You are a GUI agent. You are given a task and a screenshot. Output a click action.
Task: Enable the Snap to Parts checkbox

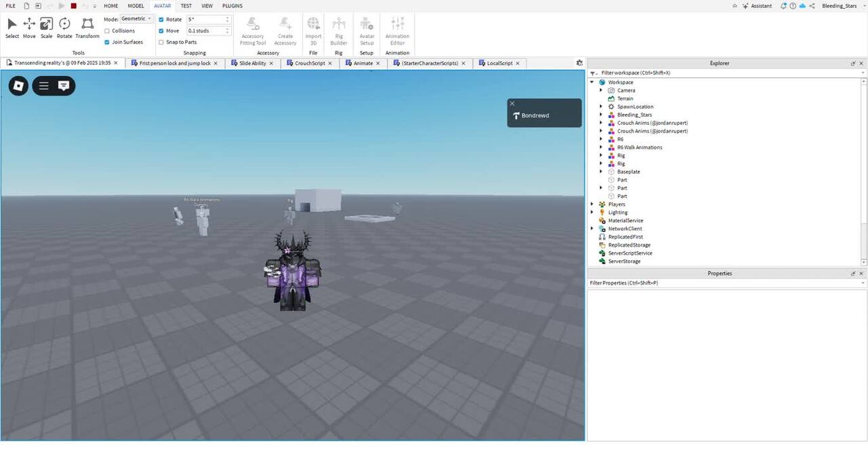(161, 42)
